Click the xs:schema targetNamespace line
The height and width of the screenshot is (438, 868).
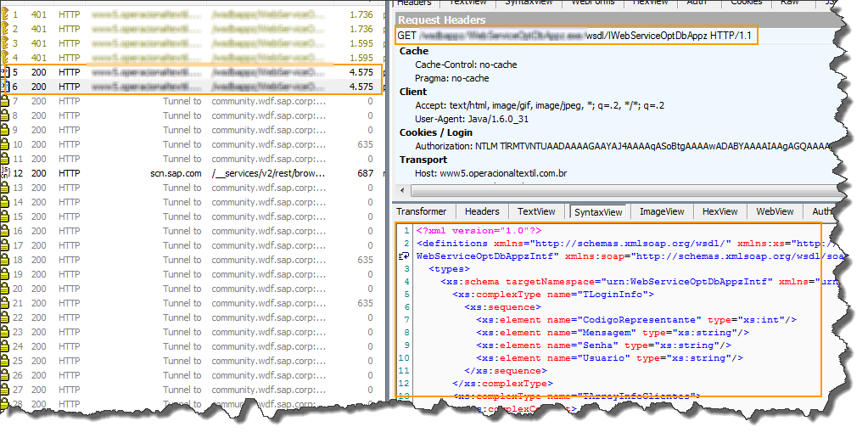pyautogui.click(x=640, y=281)
